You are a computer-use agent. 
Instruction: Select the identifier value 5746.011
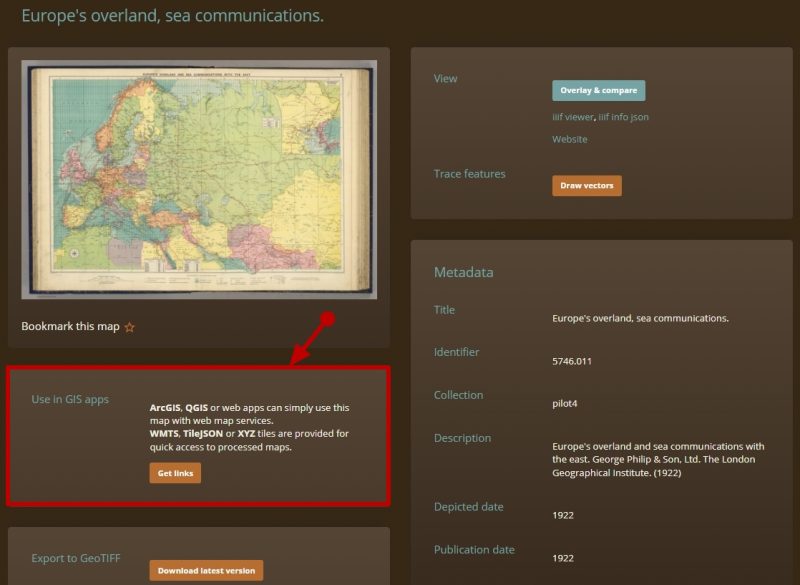point(572,361)
